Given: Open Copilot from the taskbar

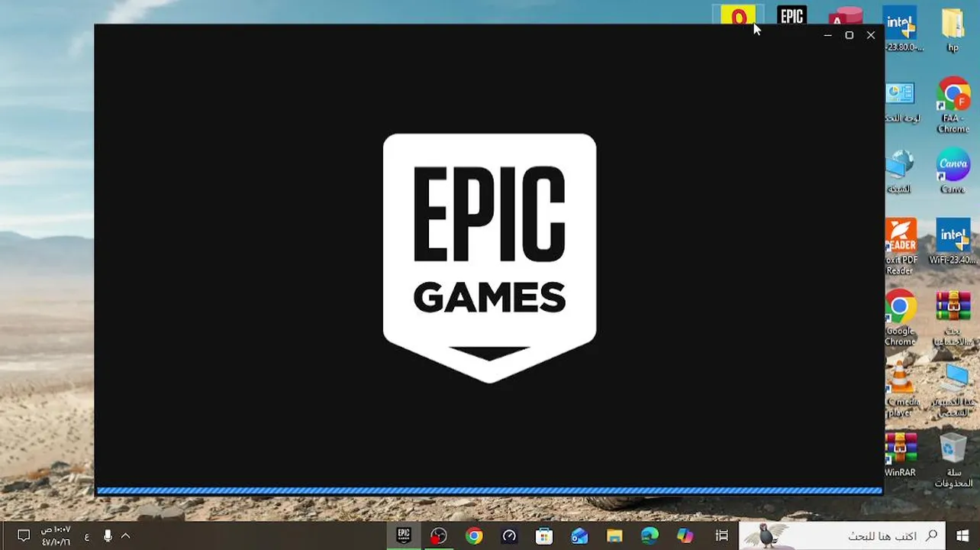Looking at the screenshot, I should coord(685,535).
